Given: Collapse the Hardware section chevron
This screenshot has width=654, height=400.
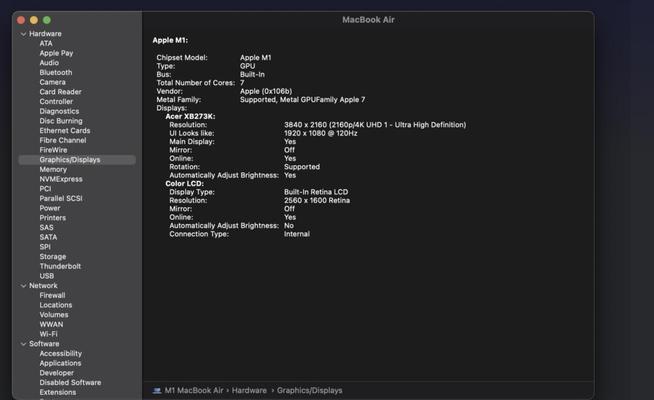Looking at the screenshot, I should 23,34.
